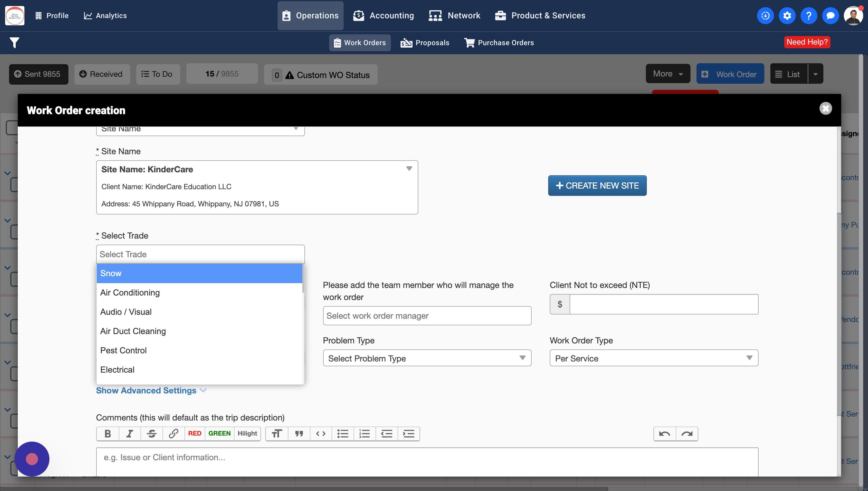Screen dimensions: 868x491
Task: Open the settings gear icon
Action: coord(787,15)
